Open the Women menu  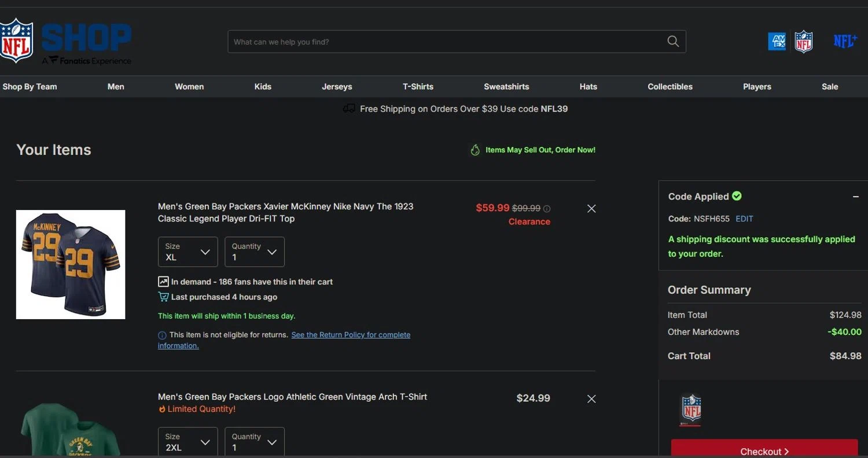tap(189, 87)
